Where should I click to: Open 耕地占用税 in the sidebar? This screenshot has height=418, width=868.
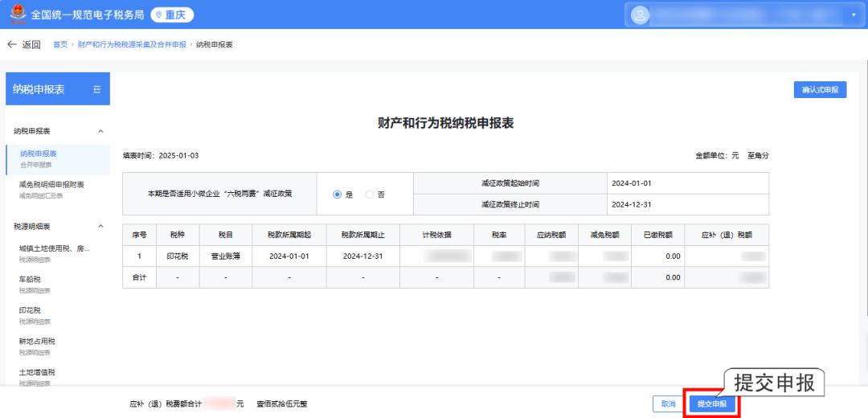click(37, 341)
